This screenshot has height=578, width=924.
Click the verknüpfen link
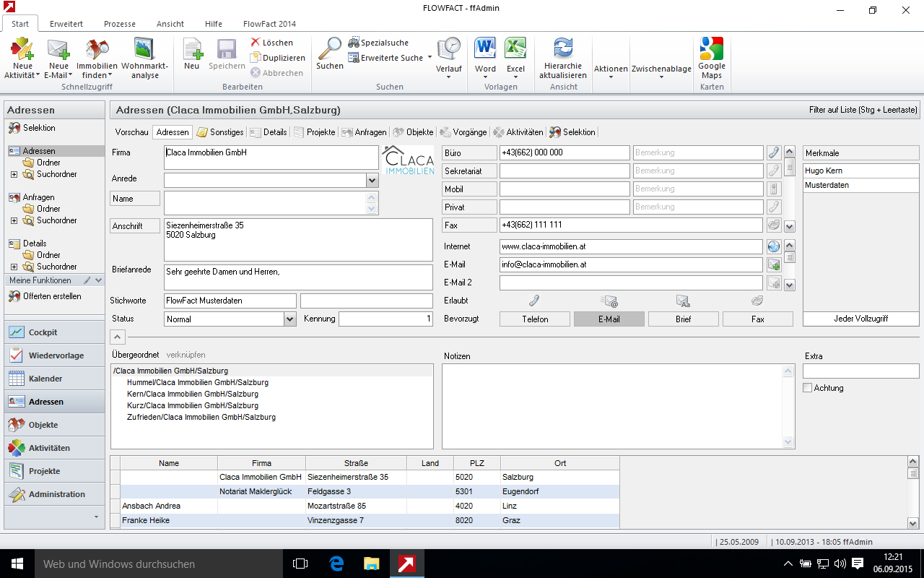point(186,355)
